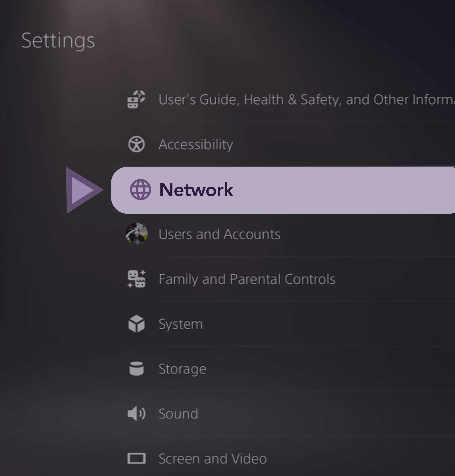Select the Accessibility figure icon
This screenshot has width=455, height=476.
coord(136,144)
